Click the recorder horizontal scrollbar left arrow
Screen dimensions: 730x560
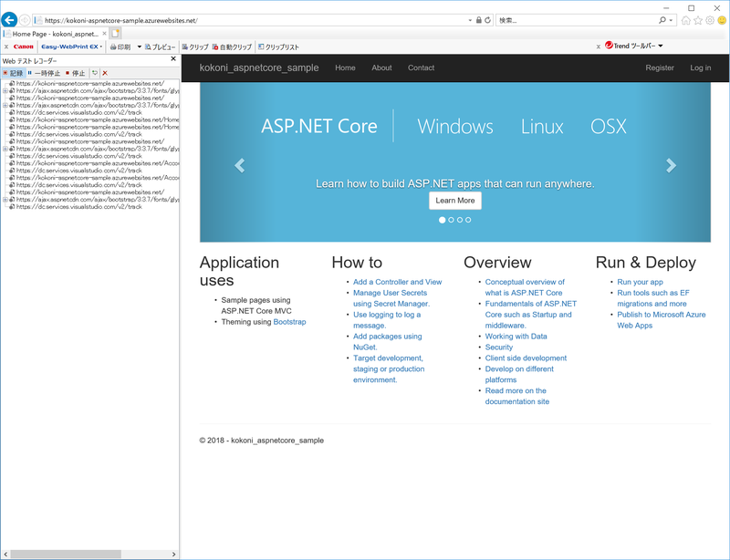click(5, 554)
